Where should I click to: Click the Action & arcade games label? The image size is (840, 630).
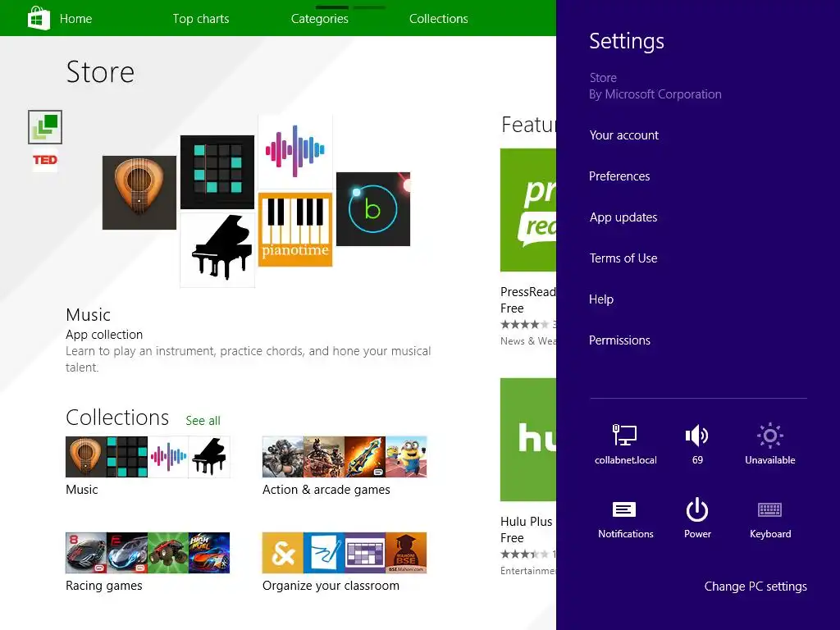pos(326,490)
